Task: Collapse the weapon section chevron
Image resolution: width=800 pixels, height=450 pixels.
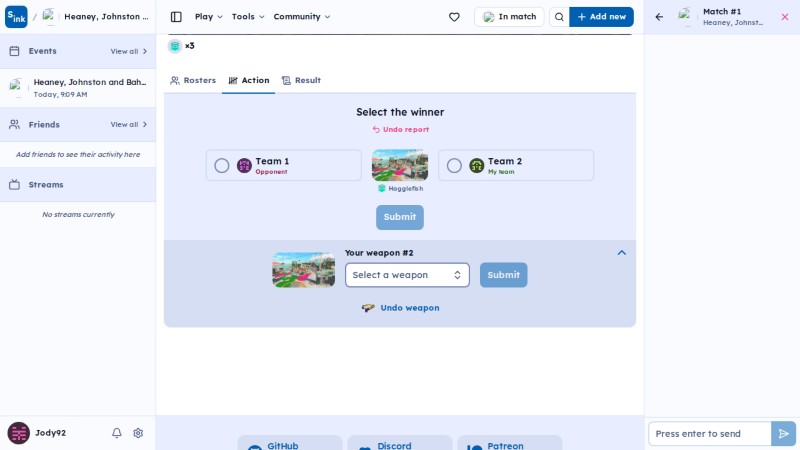Action: pyautogui.click(x=621, y=253)
